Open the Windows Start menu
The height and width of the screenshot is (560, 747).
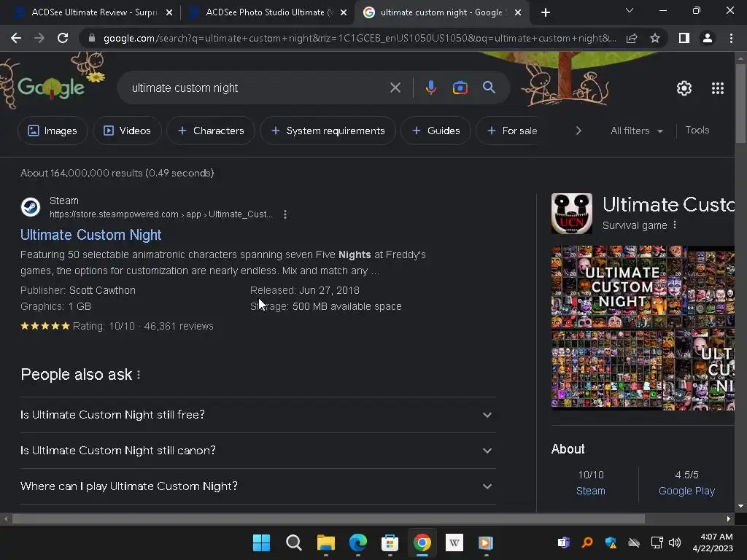(x=261, y=542)
